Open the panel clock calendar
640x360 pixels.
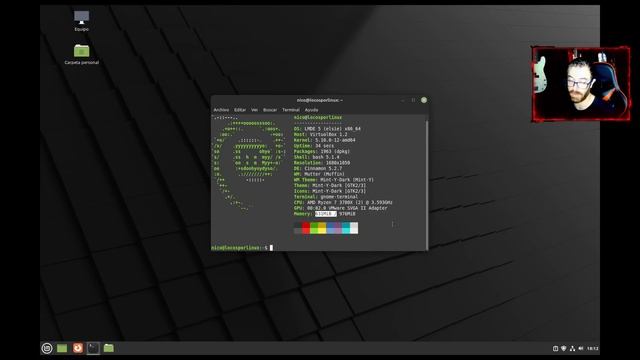pyautogui.click(x=593, y=349)
